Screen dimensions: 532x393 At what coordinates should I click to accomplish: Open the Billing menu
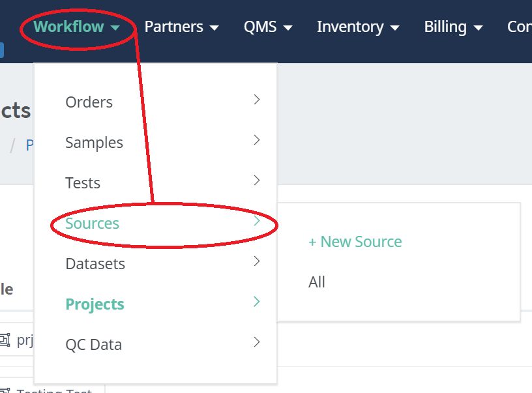(453, 27)
